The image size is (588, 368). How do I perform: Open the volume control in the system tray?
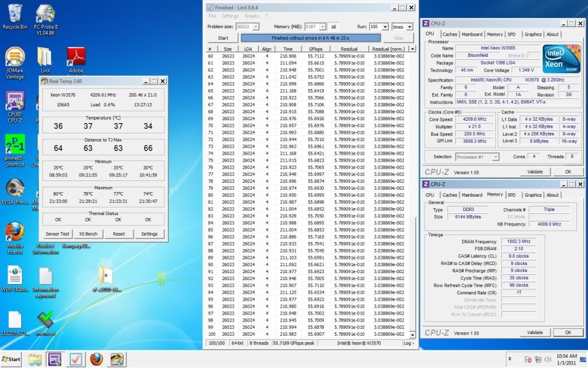pos(547,359)
